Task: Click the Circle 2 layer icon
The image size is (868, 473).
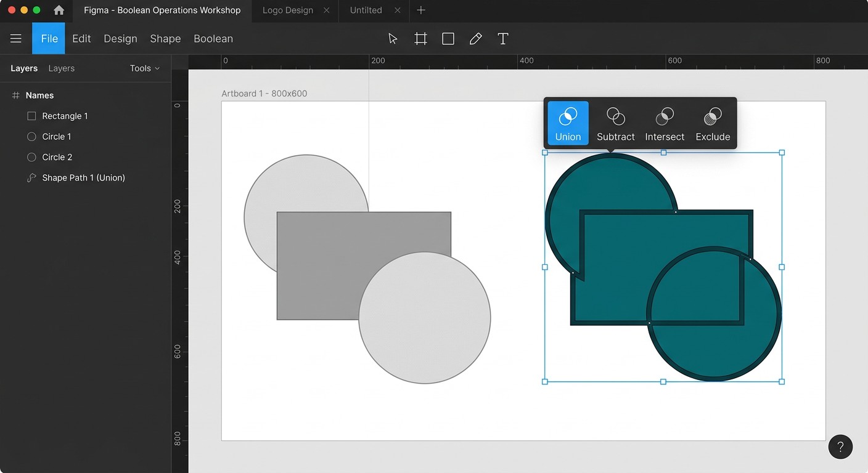Action: pos(31,157)
